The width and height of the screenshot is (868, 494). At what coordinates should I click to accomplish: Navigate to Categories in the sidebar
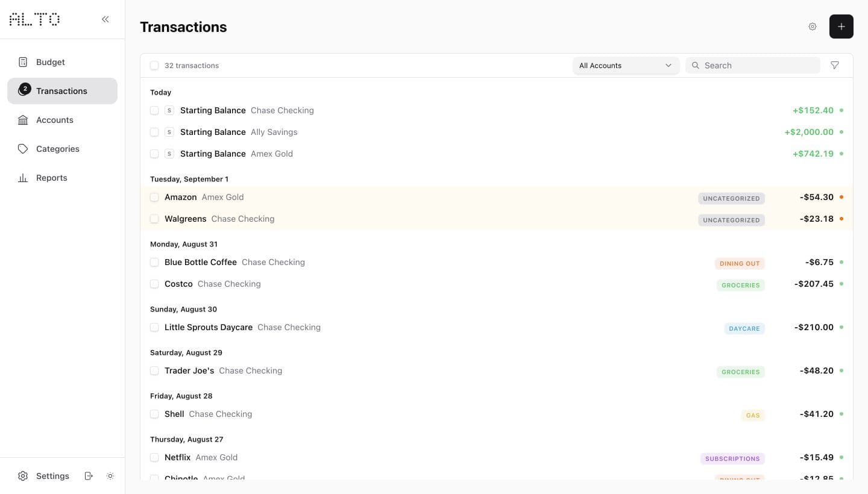(x=62, y=149)
